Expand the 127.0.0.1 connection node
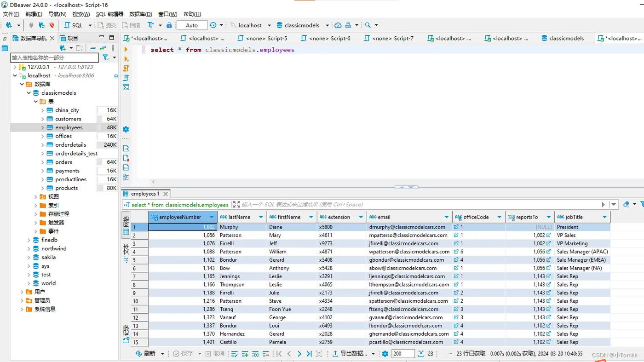Image resolution: width=644 pixels, height=362 pixels. pos(15,67)
